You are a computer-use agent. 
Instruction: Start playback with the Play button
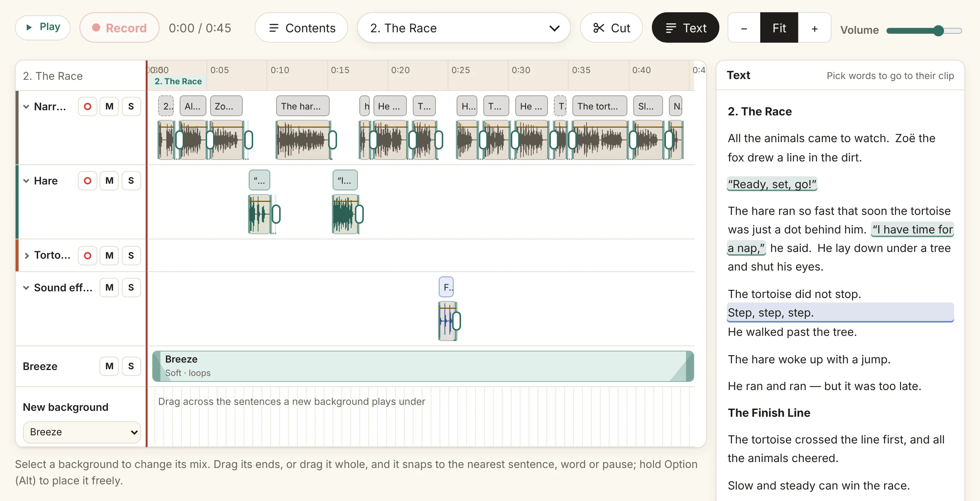43,27
